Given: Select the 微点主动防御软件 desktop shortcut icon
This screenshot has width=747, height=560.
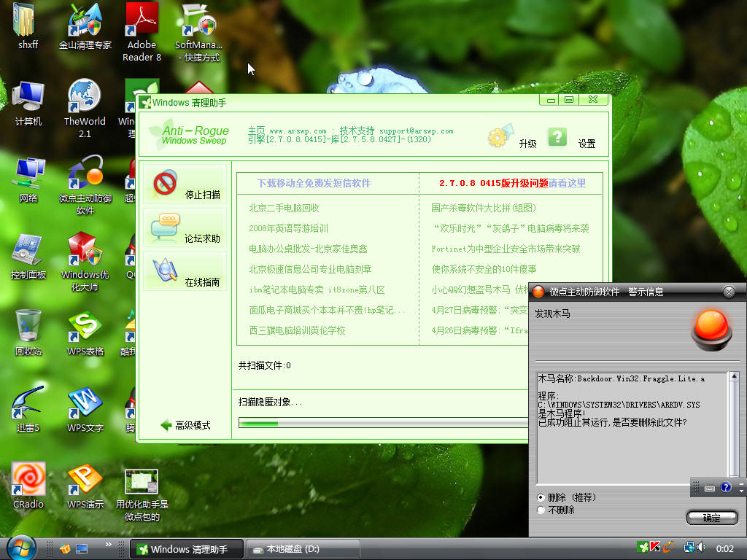Looking at the screenshot, I should [x=85, y=185].
